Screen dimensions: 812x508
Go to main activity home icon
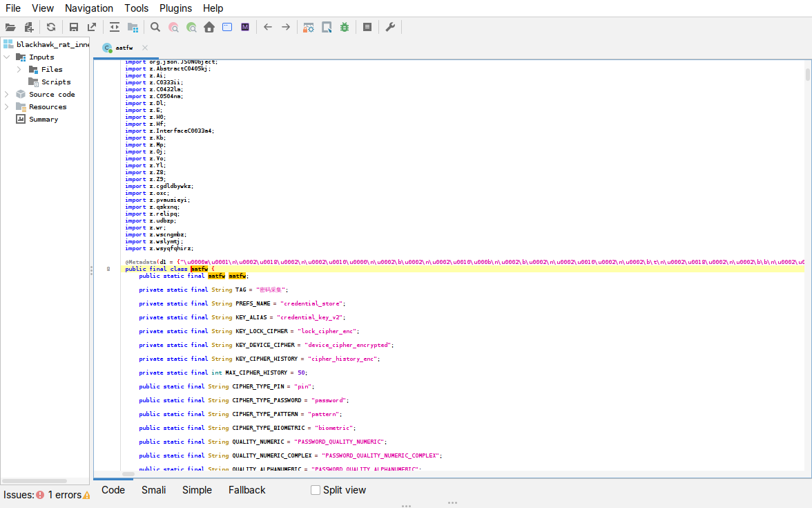click(209, 28)
